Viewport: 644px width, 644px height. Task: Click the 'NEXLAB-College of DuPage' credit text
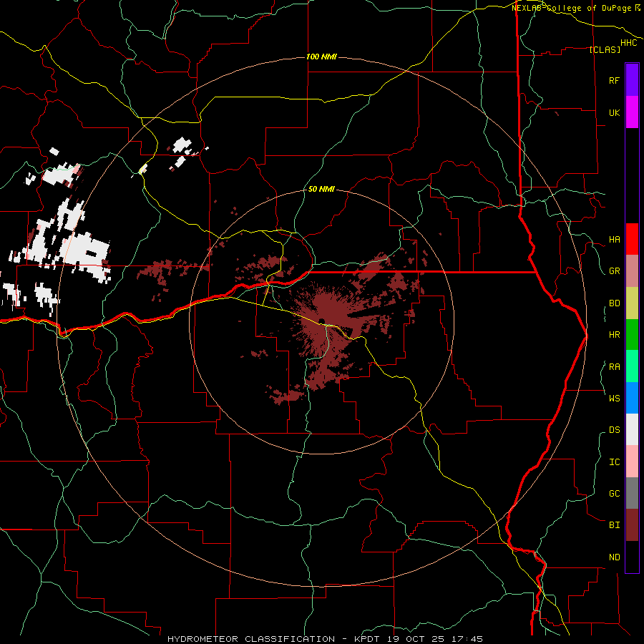[571, 8]
